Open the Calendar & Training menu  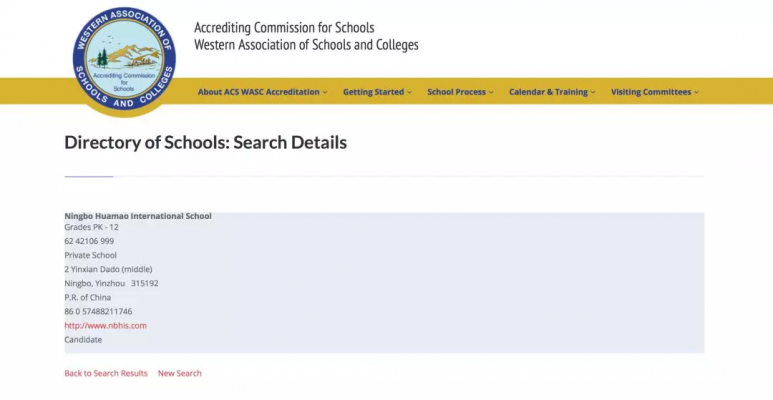552,92
